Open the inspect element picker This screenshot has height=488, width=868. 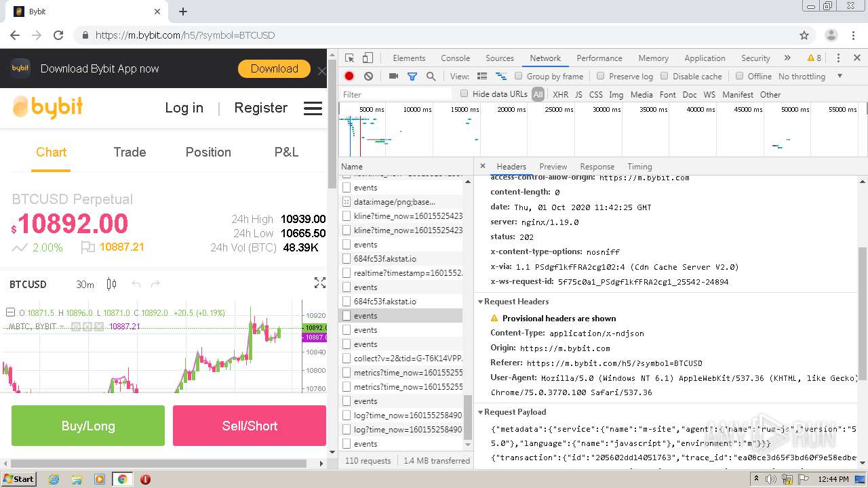(x=349, y=58)
